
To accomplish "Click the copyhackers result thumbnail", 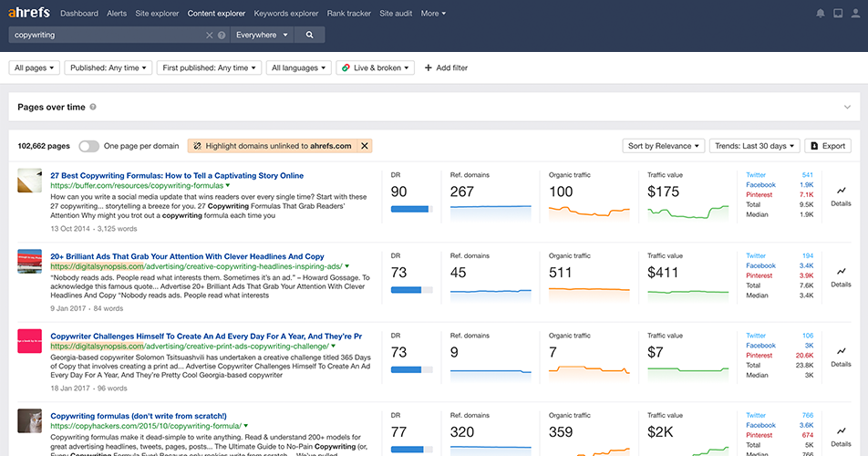I will pyautogui.click(x=29, y=420).
